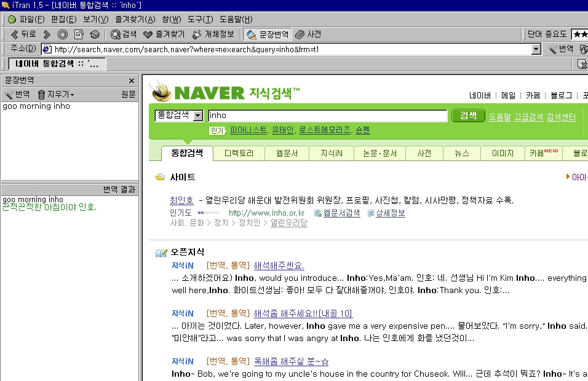The height and width of the screenshot is (381, 588).
Task: Click the Naver search input containing inho
Action: [x=328, y=116]
